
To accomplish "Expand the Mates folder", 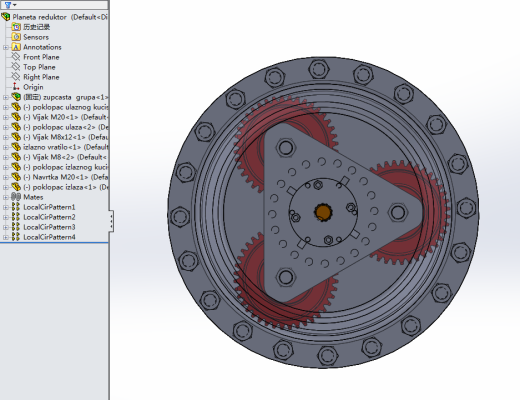I will [x=6, y=197].
